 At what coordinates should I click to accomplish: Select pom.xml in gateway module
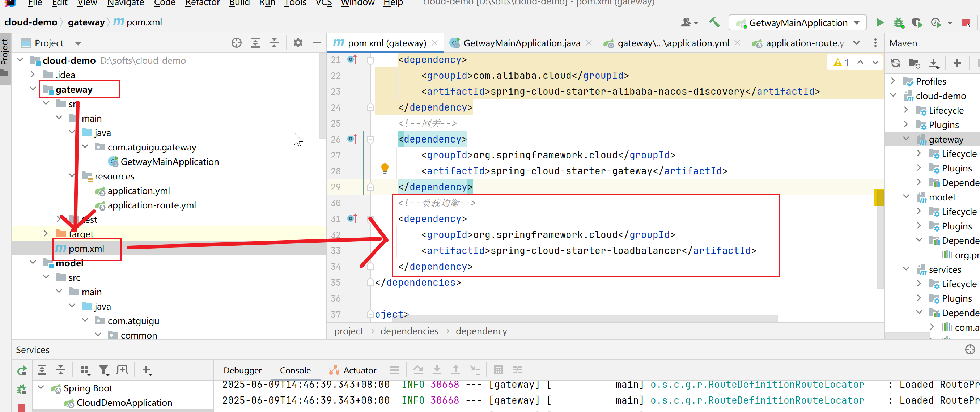(86, 249)
